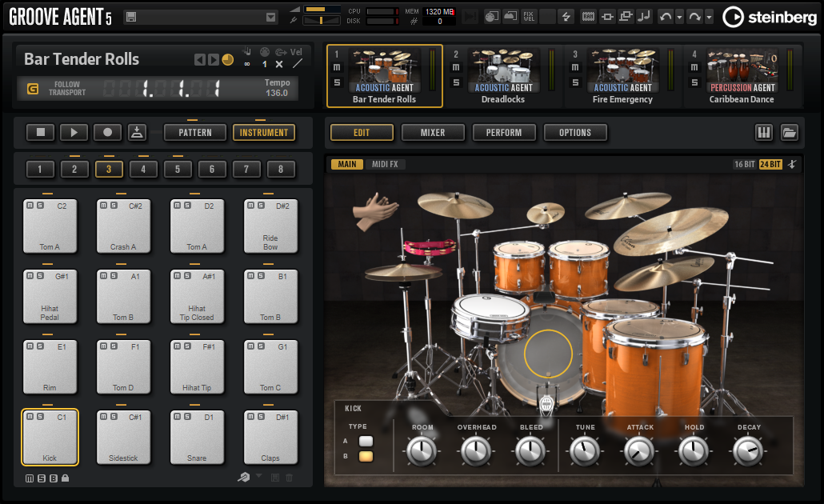Click the drumstick map icon below pads
This screenshot has height=504, width=824.
pyautogui.click(x=244, y=477)
